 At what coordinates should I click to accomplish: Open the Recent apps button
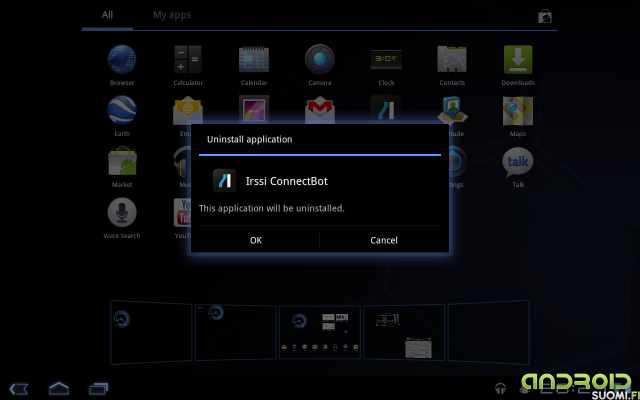(98, 389)
